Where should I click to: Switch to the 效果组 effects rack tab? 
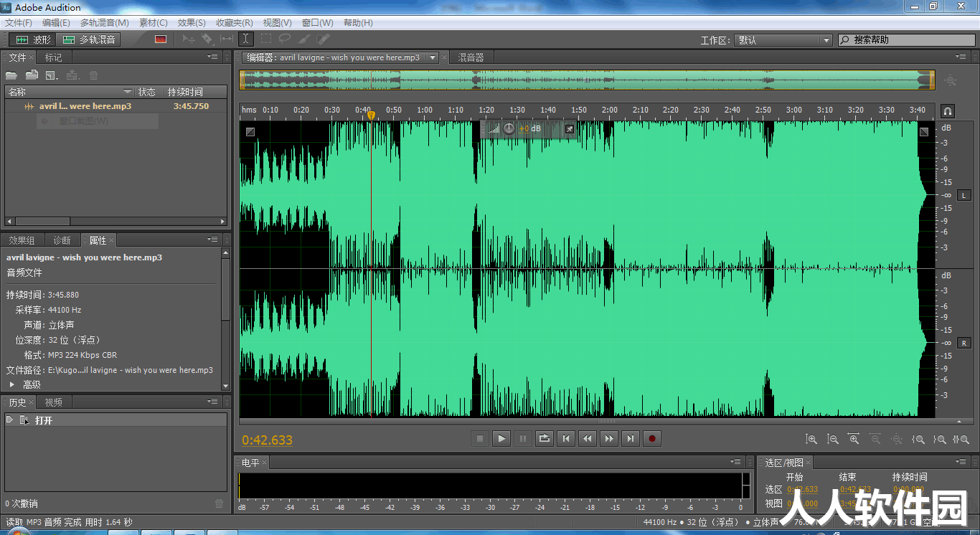coord(22,240)
